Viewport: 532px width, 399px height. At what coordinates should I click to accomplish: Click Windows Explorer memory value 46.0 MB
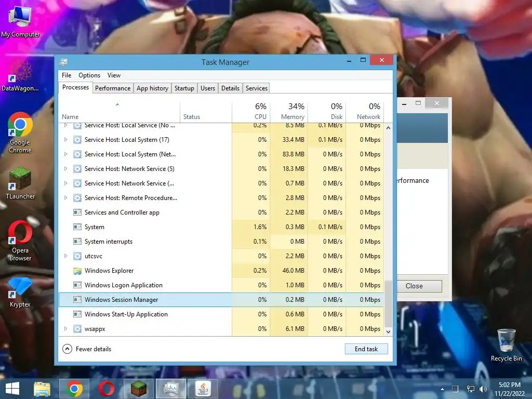coord(293,271)
